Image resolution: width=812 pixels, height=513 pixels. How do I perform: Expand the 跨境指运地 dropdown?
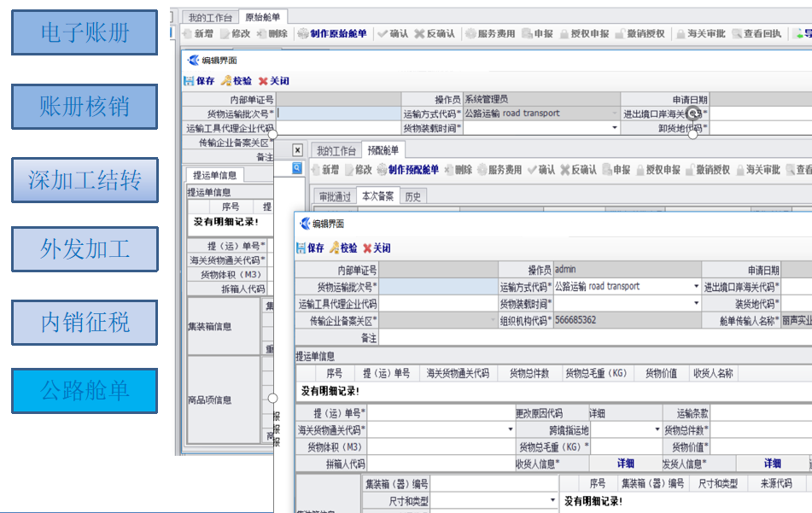657,429
